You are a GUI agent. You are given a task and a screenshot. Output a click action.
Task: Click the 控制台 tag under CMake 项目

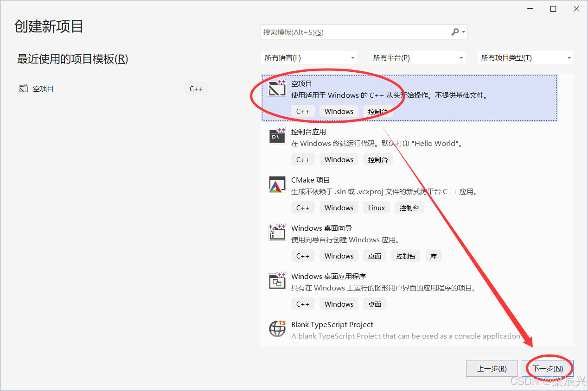[409, 208]
